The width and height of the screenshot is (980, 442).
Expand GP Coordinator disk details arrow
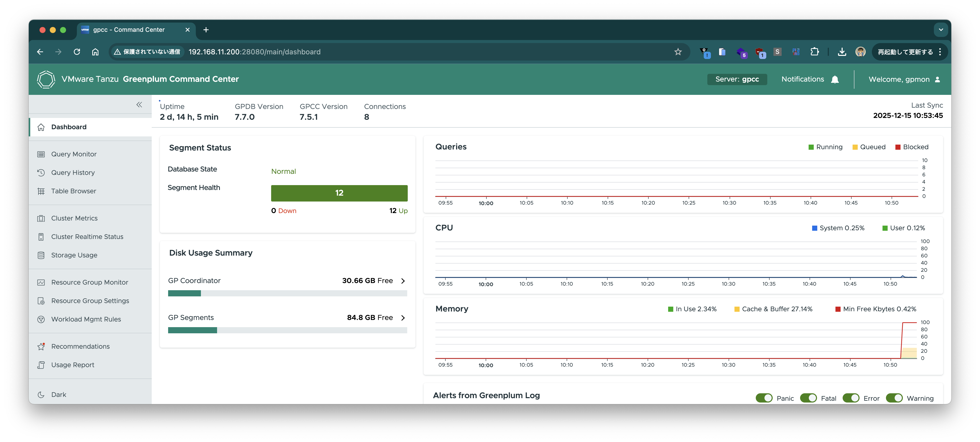pyautogui.click(x=403, y=281)
